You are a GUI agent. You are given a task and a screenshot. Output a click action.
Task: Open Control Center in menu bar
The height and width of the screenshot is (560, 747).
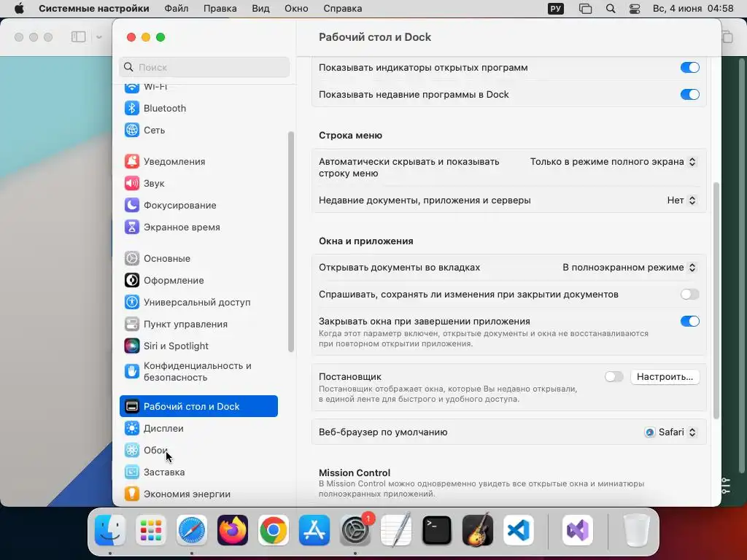point(635,9)
